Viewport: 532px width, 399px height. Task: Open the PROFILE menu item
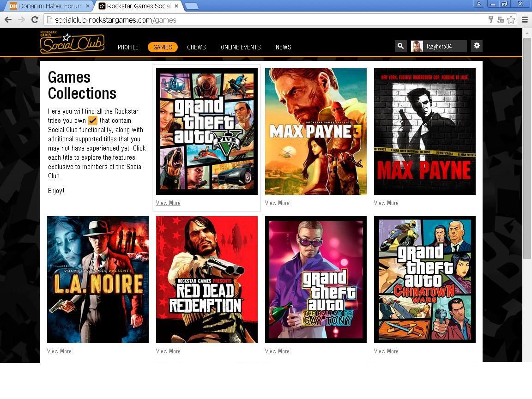tap(128, 47)
